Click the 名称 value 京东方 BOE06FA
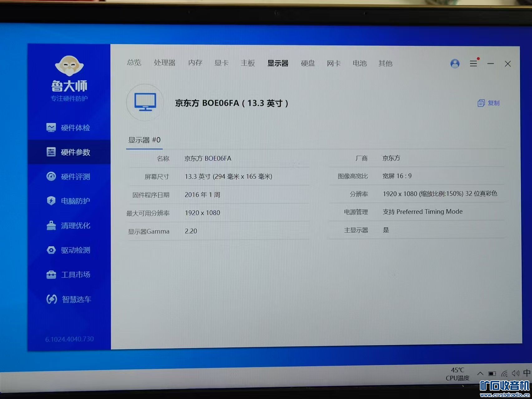The image size is (532, 399). [x=208, y=158]
